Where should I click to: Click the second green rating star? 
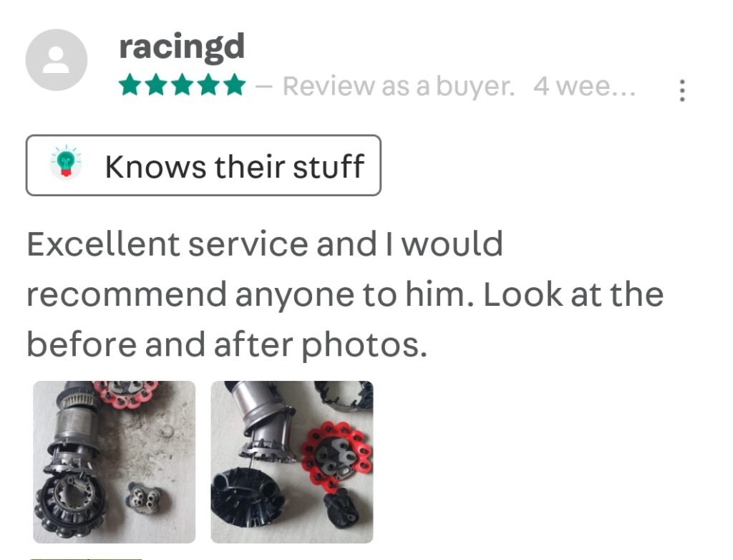point(155,86)
